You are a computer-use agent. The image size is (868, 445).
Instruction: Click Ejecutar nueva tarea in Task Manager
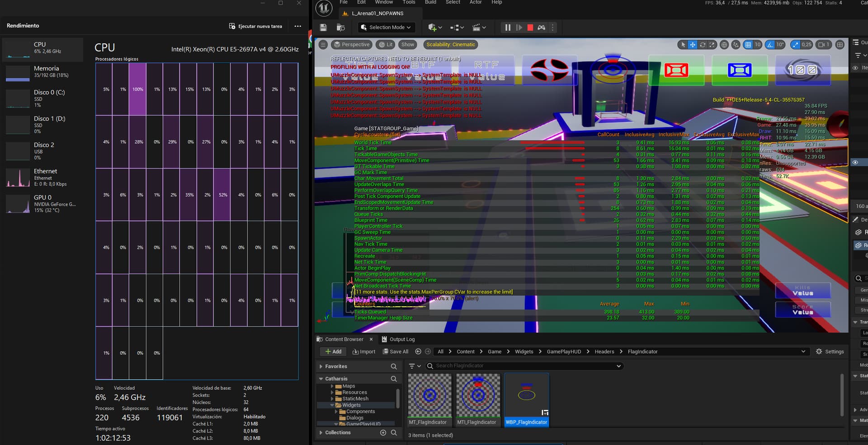tap(255, 26)
